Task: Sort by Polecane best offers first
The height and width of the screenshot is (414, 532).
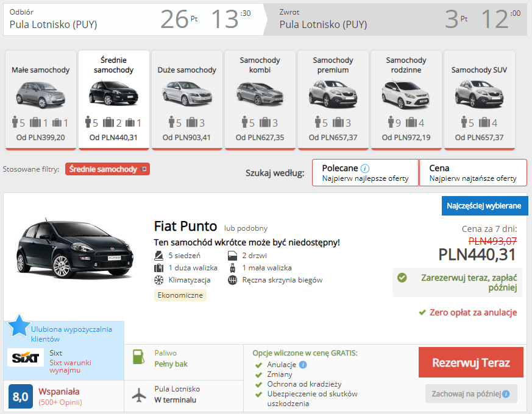Action: pos(364,173)
